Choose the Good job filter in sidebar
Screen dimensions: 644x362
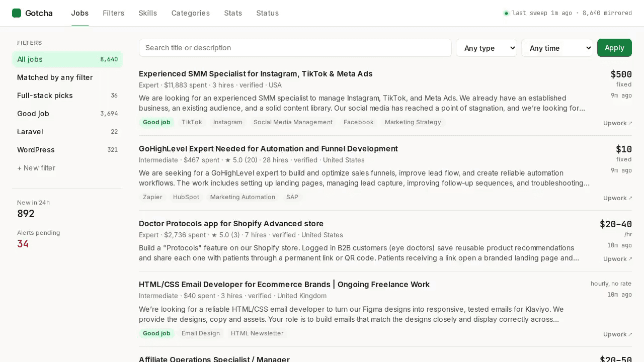pos(67,114)
